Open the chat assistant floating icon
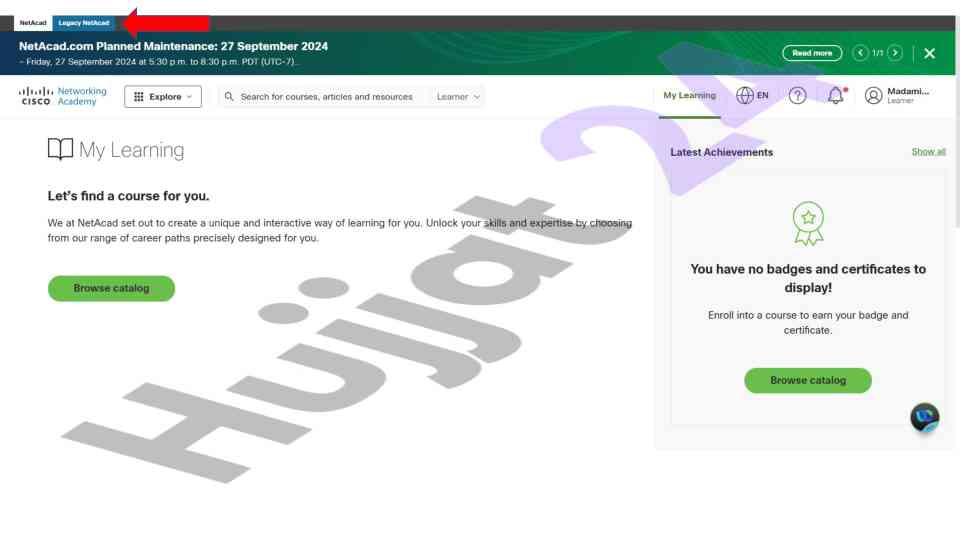961x540 pixels. coord(924,417)
